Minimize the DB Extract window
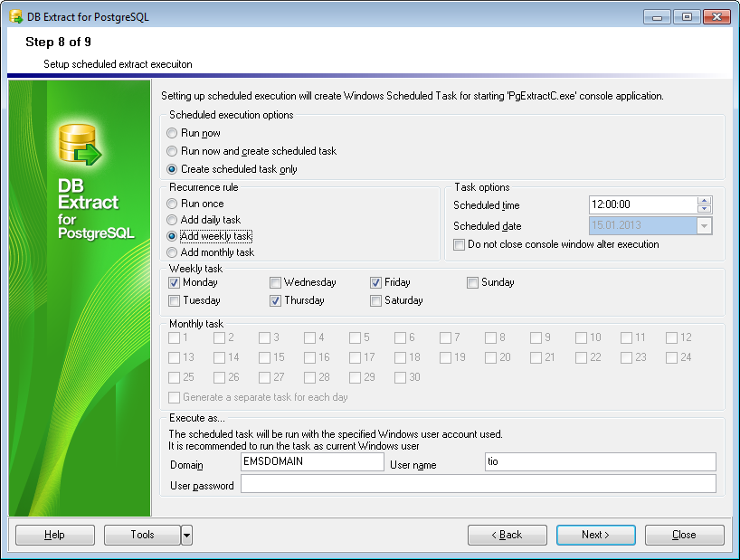740x560 pixels. coord(657,17)
